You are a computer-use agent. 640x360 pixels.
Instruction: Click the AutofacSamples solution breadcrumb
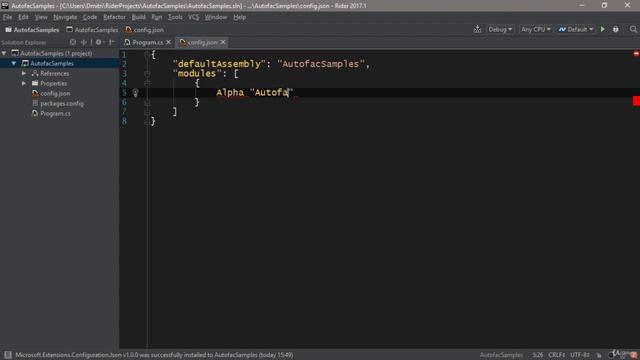tap(32, 30)
